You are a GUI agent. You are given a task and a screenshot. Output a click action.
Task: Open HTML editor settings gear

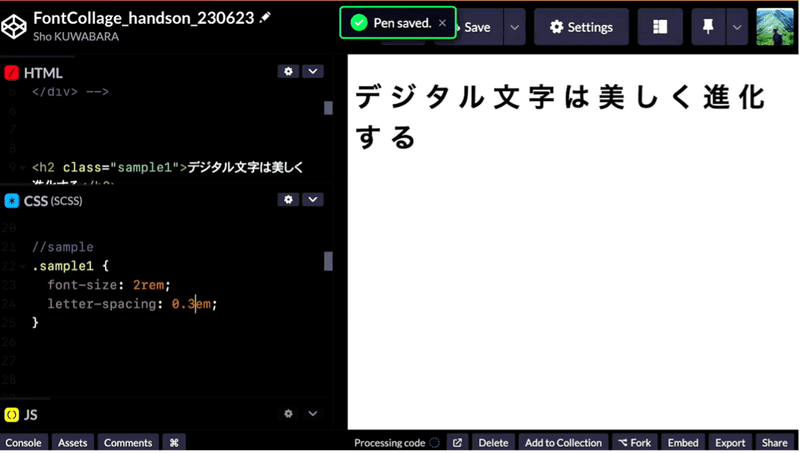coord(288,71)
